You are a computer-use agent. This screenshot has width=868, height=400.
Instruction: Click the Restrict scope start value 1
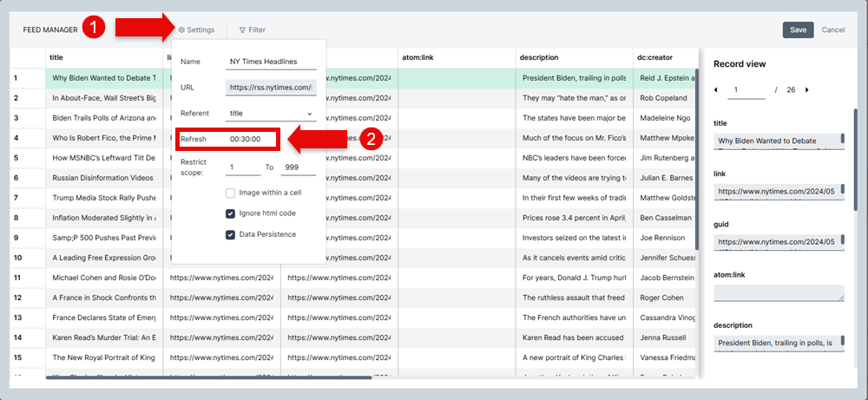click(242, 167)
